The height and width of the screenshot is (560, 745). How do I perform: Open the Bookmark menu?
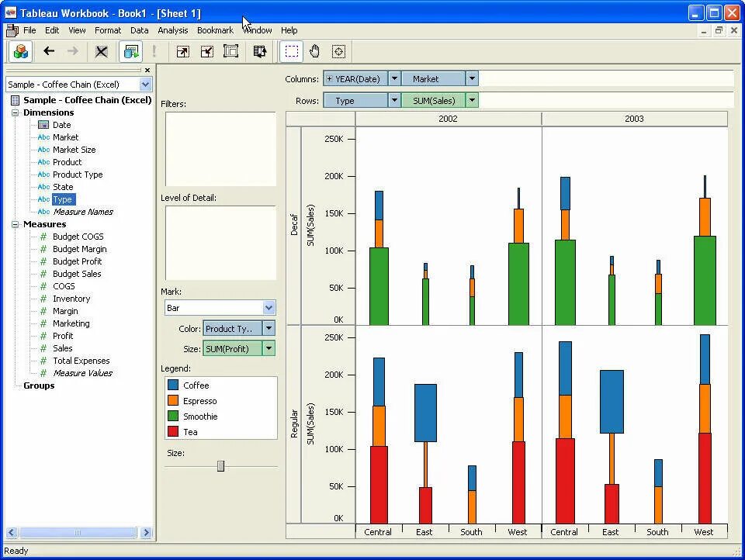click(215, 30)
